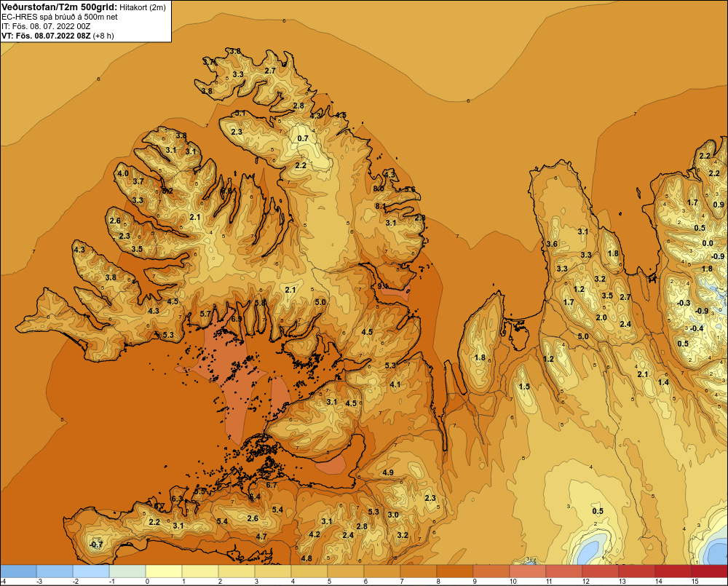Click the legend swatch between -4 and -3
Viewport: 728px width, 586px height.
[18, 571]
